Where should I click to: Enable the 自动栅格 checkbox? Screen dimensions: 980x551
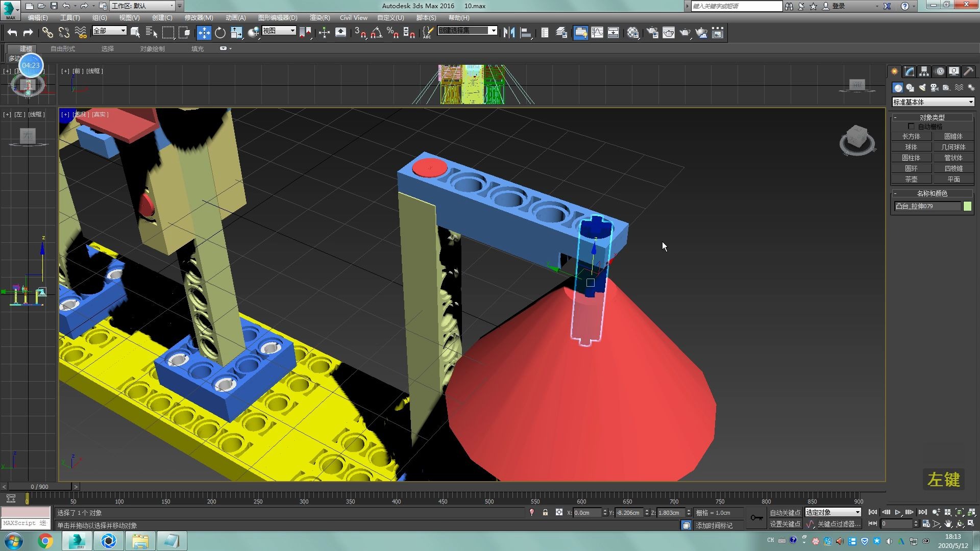911,127
